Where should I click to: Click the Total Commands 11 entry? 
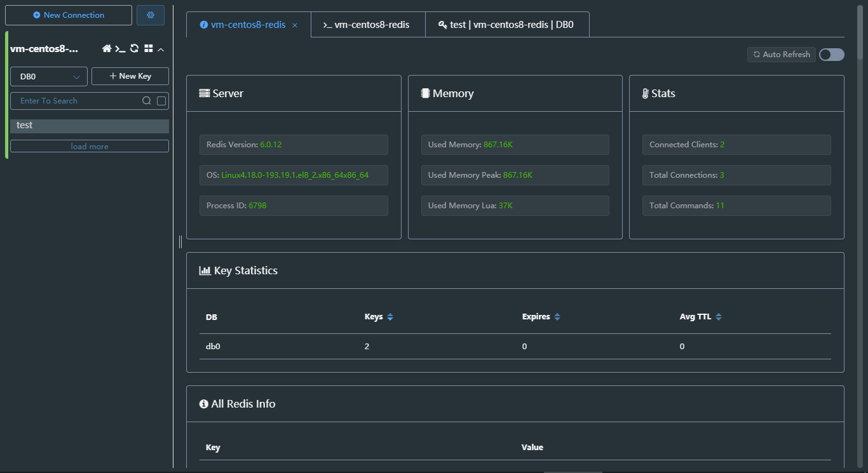tap(736, 206)
